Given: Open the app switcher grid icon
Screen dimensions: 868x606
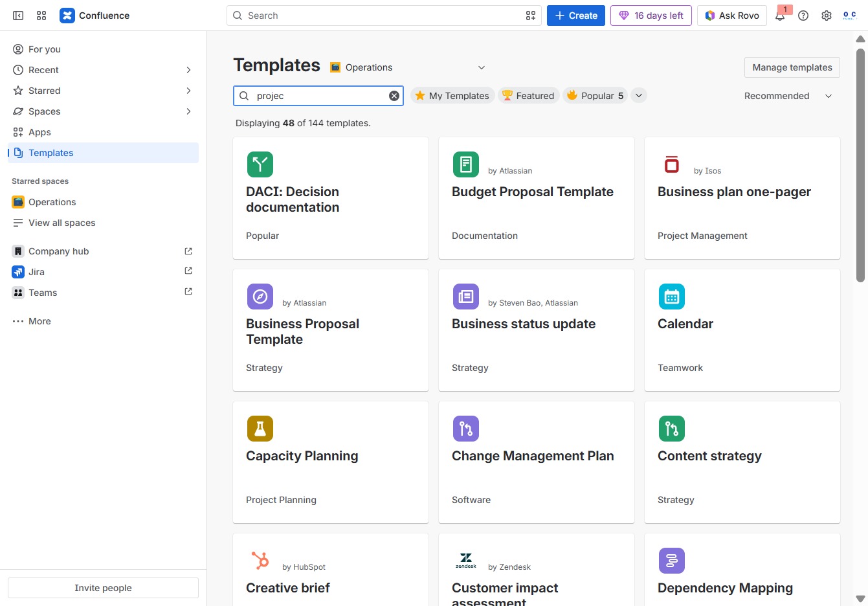Looking at the screenshot, I should pos(41,16).
